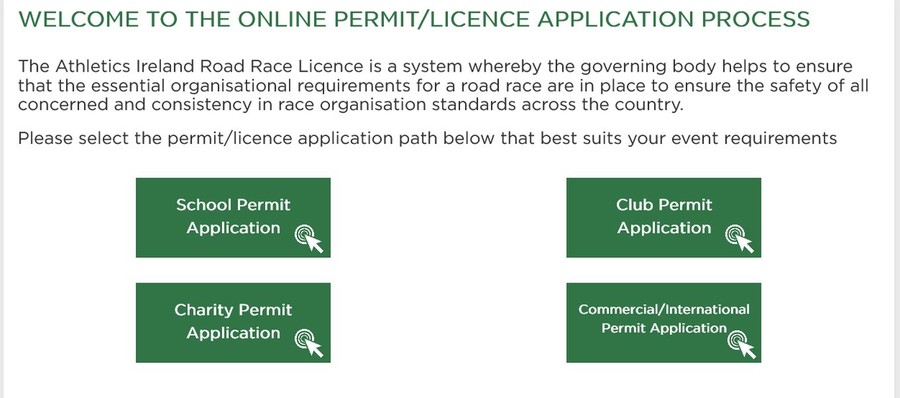Click 'Application' word under School Permit

click(x=233, y=228)
